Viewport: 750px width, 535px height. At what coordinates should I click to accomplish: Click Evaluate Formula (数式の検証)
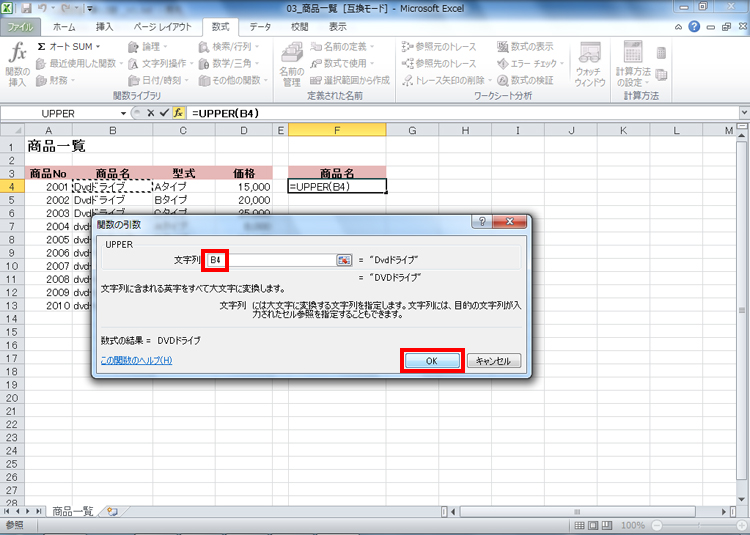tap(525, 80)
